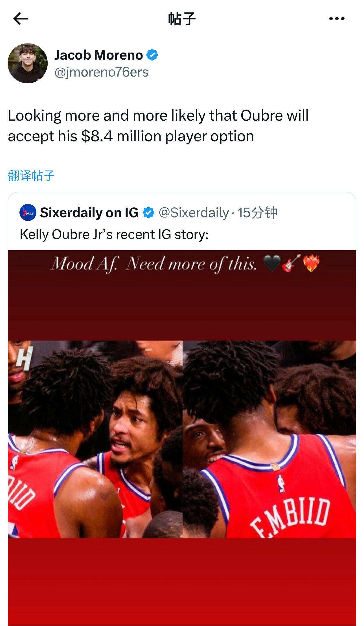This screenshot has width=364, height=626.
Task: Tap Jacob Moreno's blue verified badge
Action: (x=152, y=55)
